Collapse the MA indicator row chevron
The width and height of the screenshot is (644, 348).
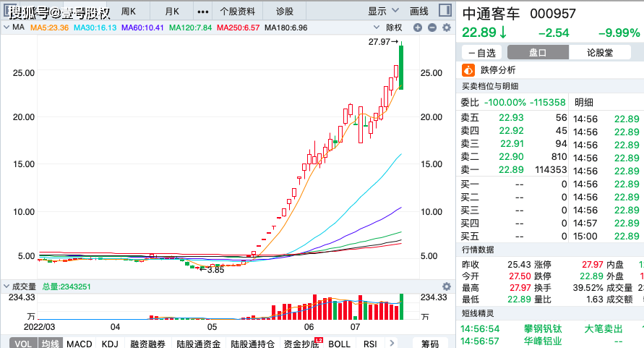tap(7, 27)
